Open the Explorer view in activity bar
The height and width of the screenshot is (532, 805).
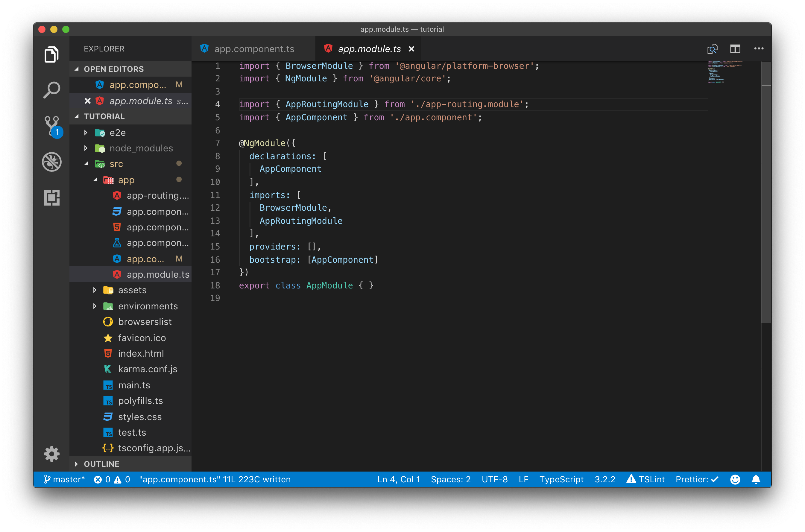point(51,54)
